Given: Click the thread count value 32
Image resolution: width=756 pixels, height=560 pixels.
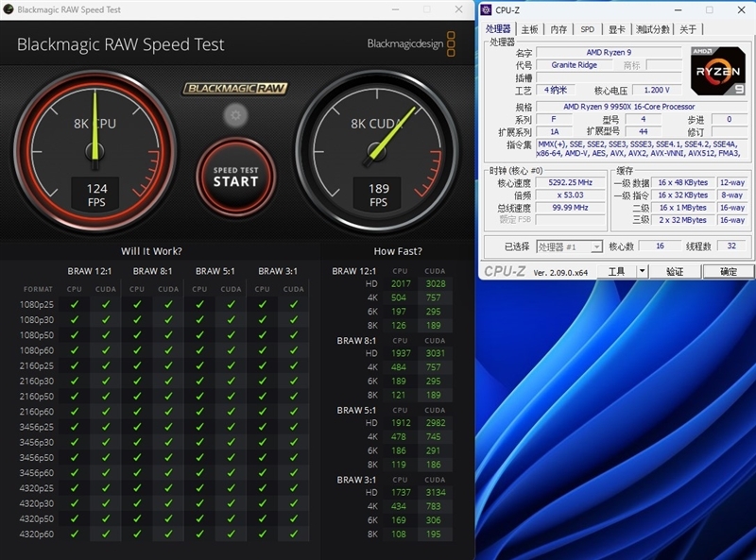Looking at the screenshot, I should coord(731,246).
